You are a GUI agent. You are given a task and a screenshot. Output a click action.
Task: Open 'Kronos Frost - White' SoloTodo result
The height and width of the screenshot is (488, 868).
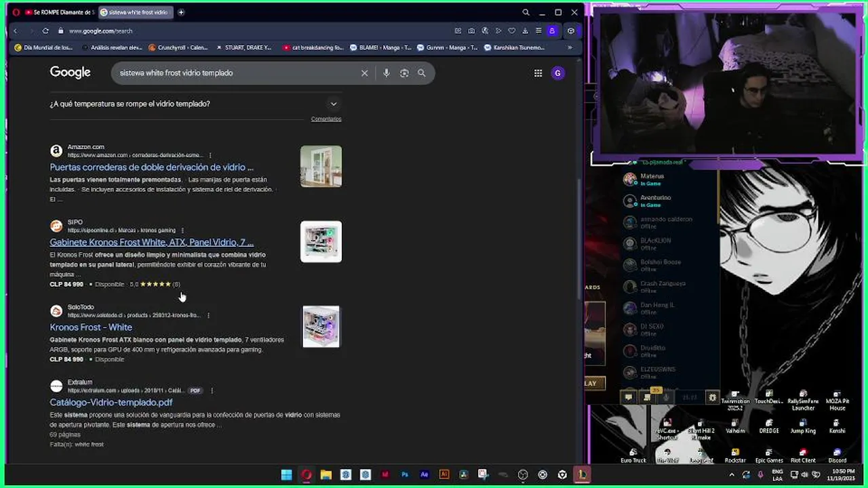point(91,327)
